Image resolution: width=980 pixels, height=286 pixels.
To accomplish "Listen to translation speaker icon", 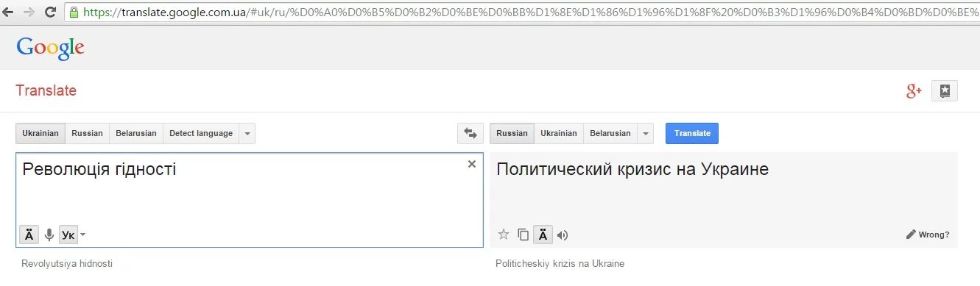I will pos(563,235).
